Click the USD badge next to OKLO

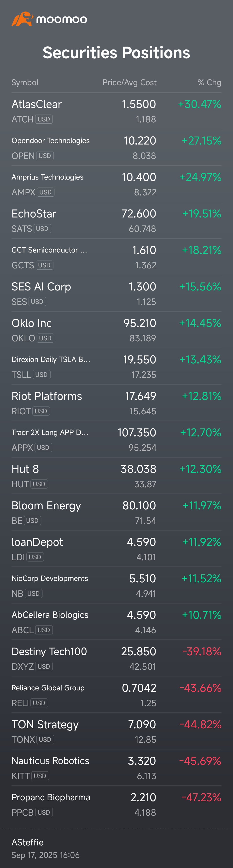click(45, 338)
